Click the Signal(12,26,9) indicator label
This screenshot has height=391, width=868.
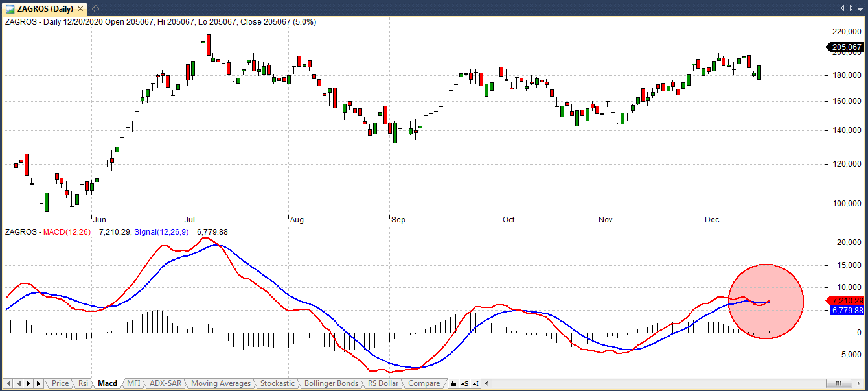coord(163,232)
